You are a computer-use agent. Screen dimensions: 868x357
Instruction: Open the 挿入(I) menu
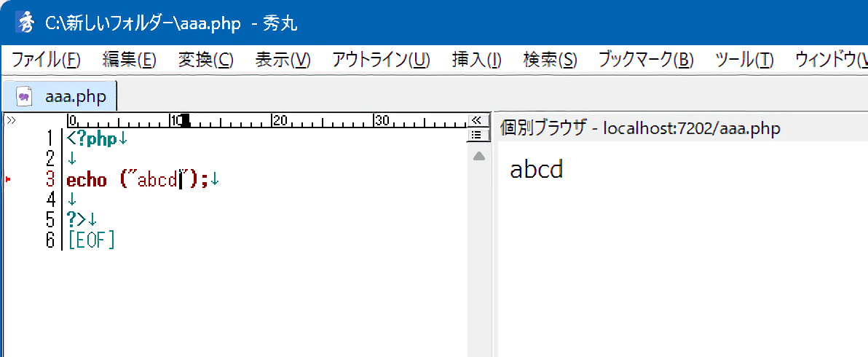pos(476,60)
